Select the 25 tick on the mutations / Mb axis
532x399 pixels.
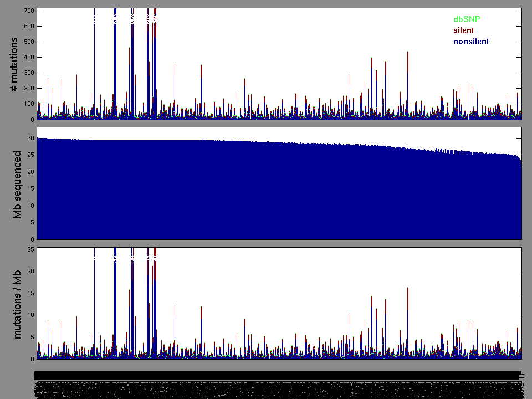[x=30, y=249]
